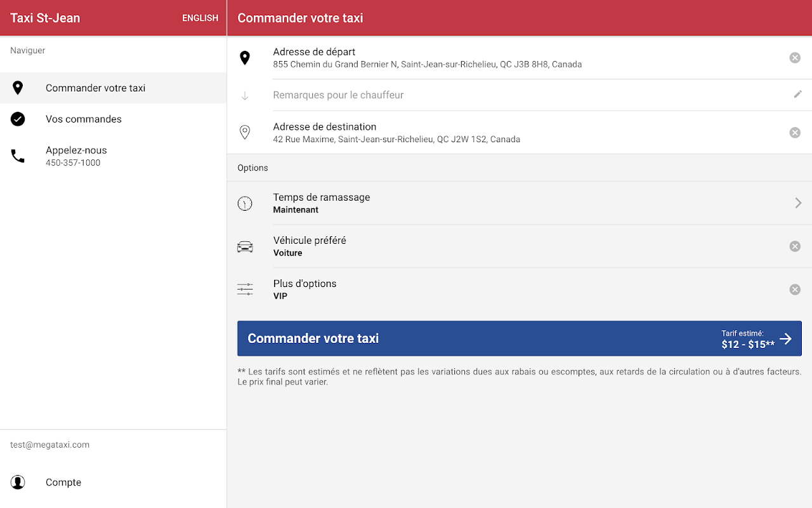
Task: Click the Compte profile avatar icon
Action: pyautogui.click(x=18, y=483)
